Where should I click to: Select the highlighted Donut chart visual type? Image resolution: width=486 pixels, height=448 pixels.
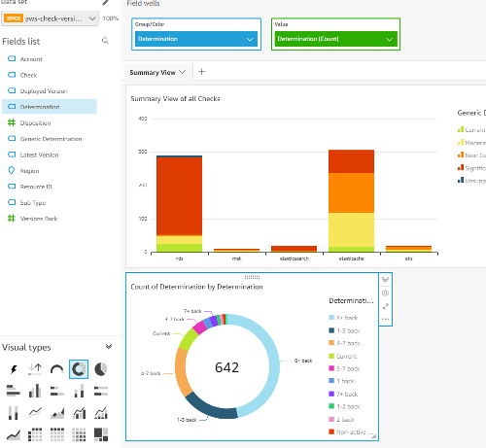coord(79,369)
